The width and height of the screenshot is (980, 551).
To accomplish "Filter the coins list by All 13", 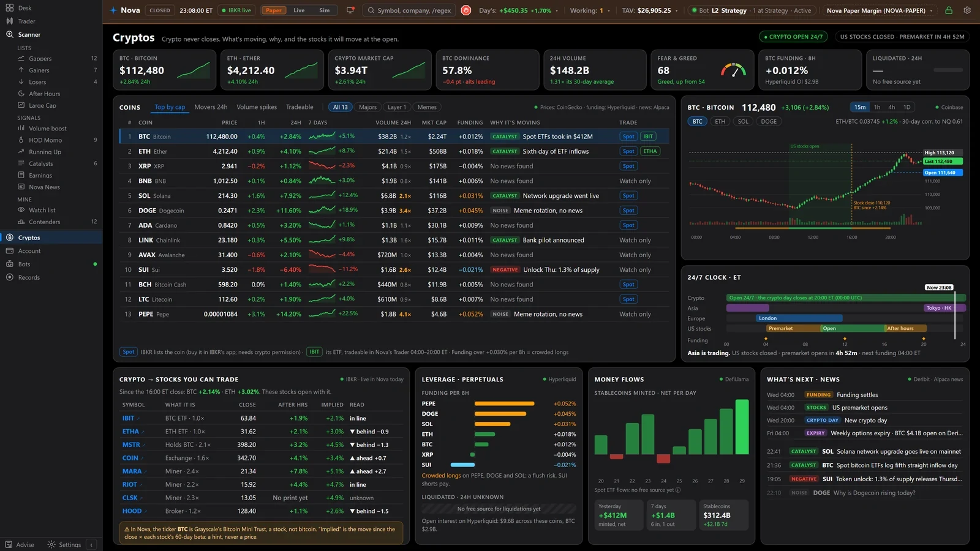I will [x=341, y=107].
